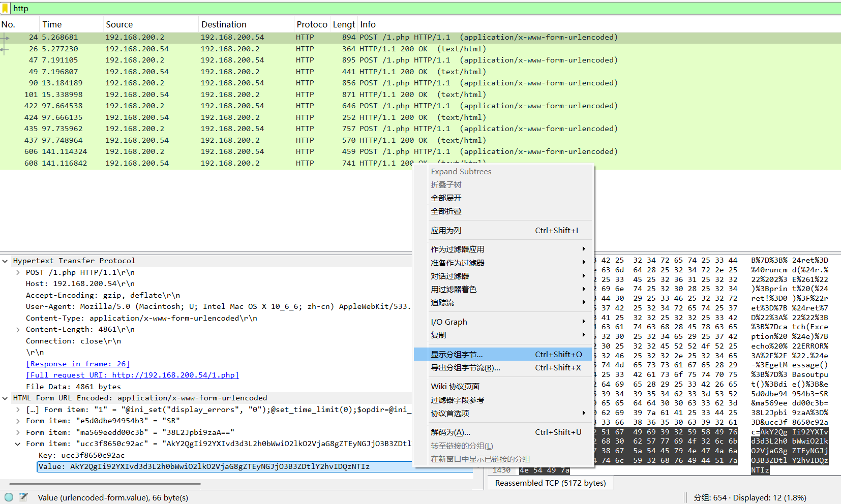Choose 全部展开 in the context menu

(x=503, y=198)
